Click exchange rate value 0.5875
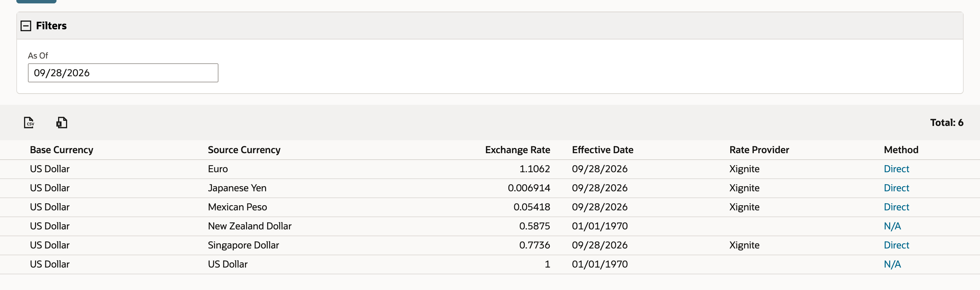The width and height of the screenshot is (980, 290). tap(535, 226)
